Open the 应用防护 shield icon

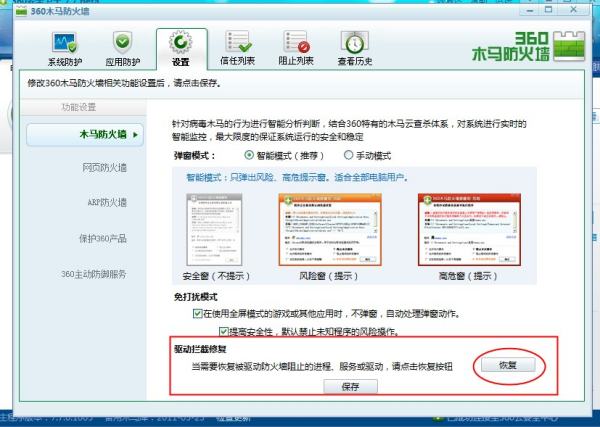[122, 43]
